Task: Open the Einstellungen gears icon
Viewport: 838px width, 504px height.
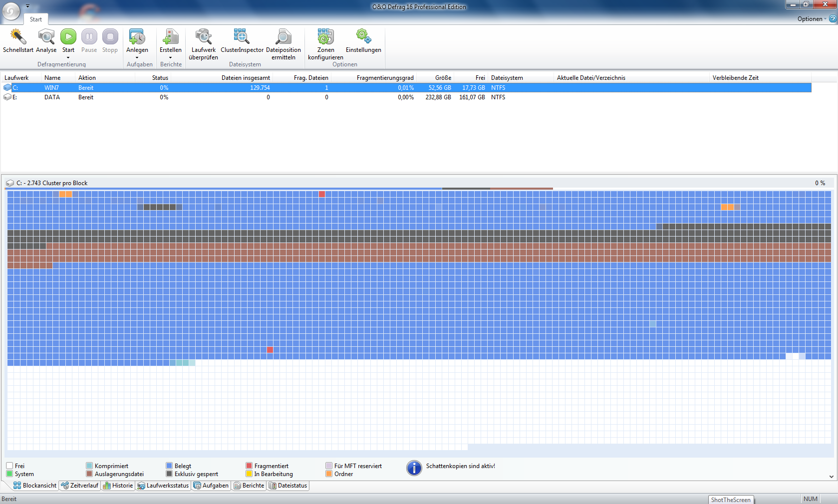Action: click(363, 37)
